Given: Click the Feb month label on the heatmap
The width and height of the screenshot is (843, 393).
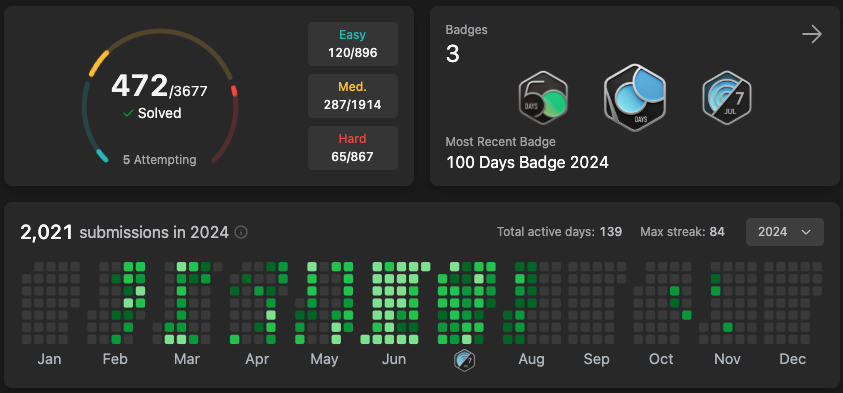Looking at the screenshot, I should 115,359.
